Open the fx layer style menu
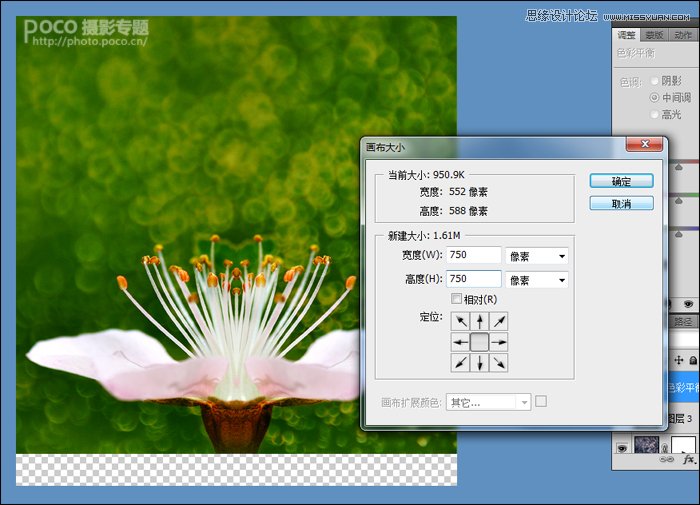700x505 pixels. (689, 459)
